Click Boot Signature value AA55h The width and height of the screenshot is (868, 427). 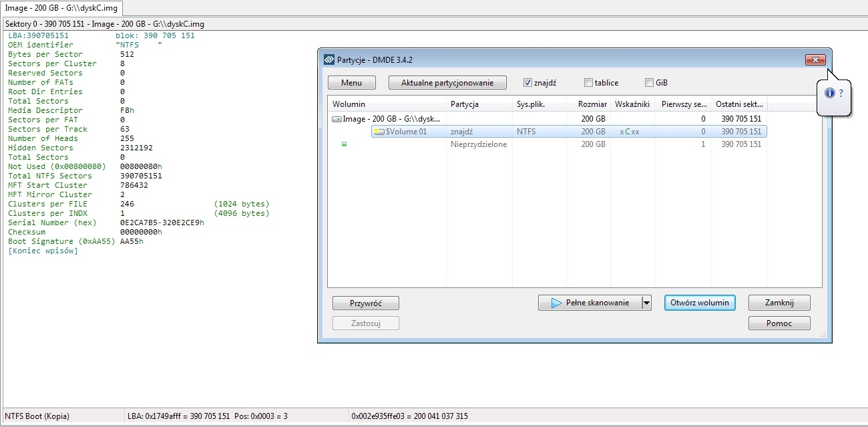[132, 241]
